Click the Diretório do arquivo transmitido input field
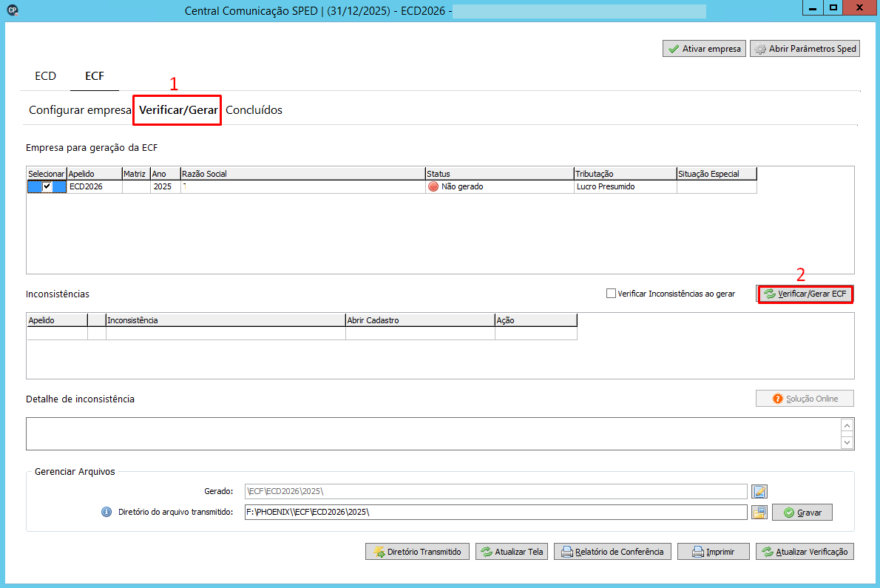 click(x=495, y=513)
